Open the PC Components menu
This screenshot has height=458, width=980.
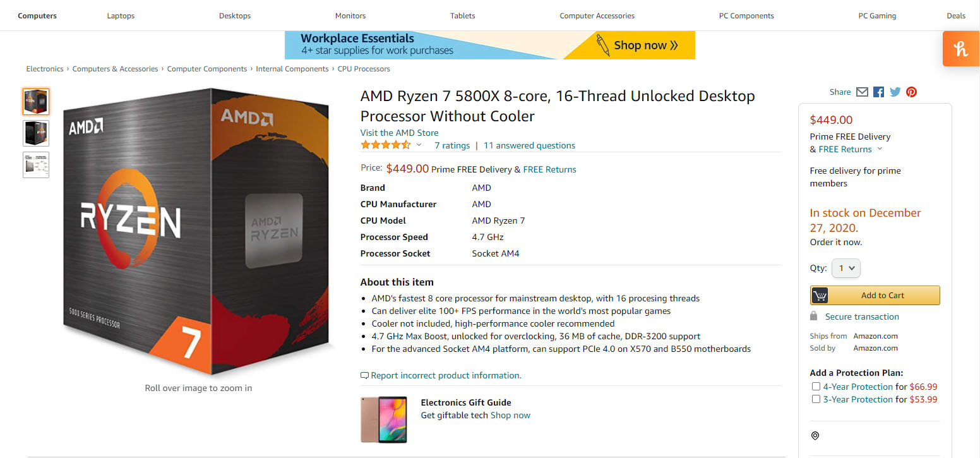746,16
